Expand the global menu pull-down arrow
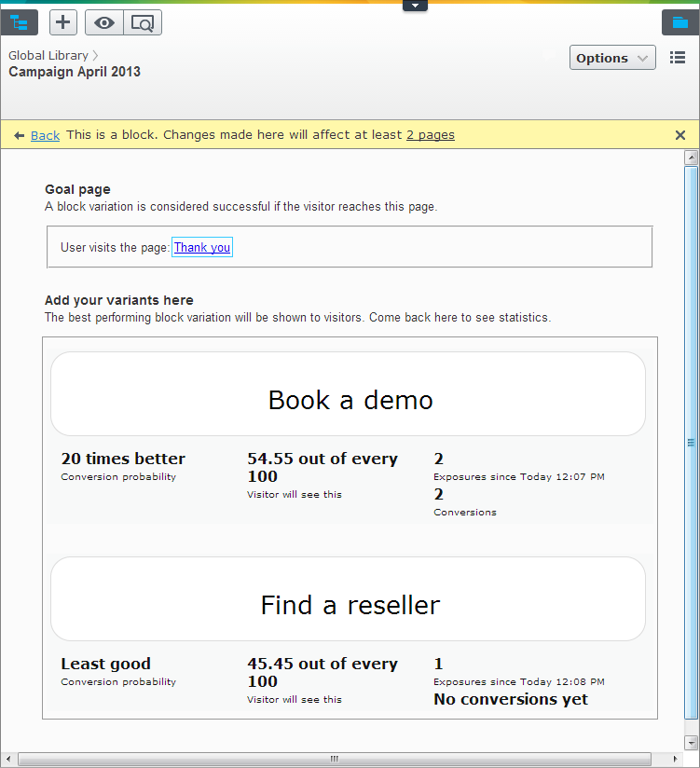 coord(415,6)
